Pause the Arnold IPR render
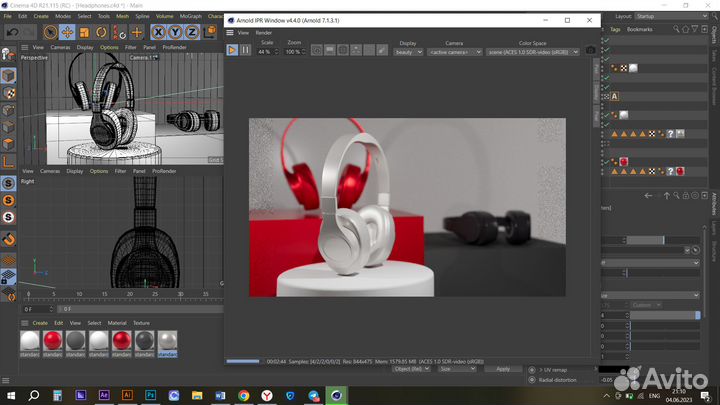This screenshot has width=720, height=405. [x=246, y=50]
